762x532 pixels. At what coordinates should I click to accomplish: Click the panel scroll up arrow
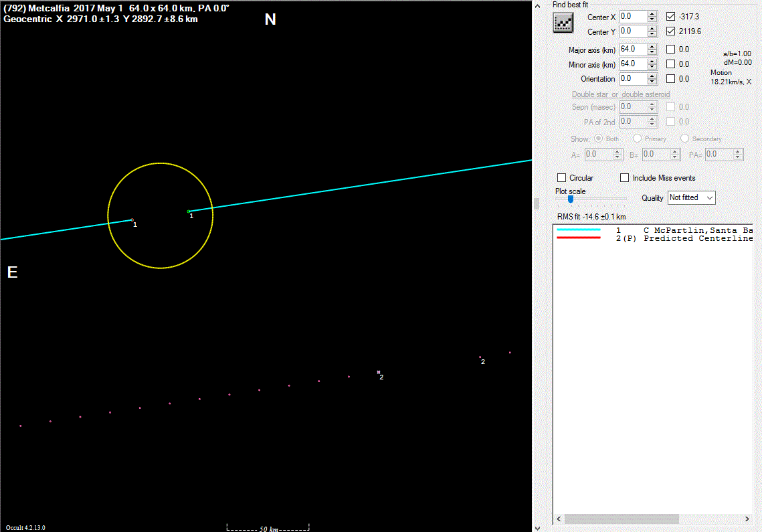(x=537, y=6)
